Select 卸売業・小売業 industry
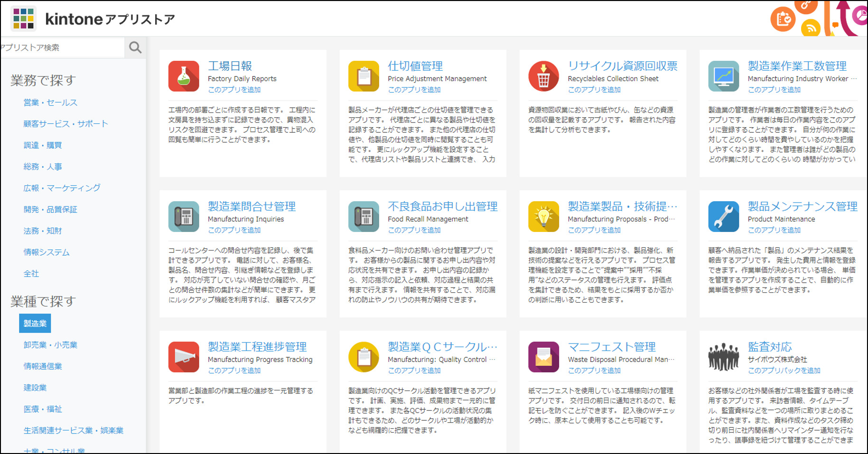Image resolution: width=868 pixels, height=454 pixels. click(x=50, y=345)
